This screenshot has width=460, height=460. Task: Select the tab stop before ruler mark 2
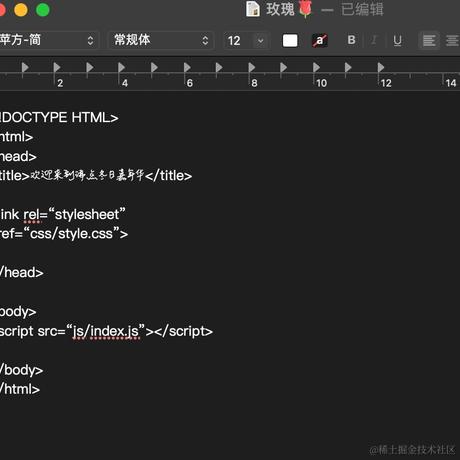pos(57,68)
